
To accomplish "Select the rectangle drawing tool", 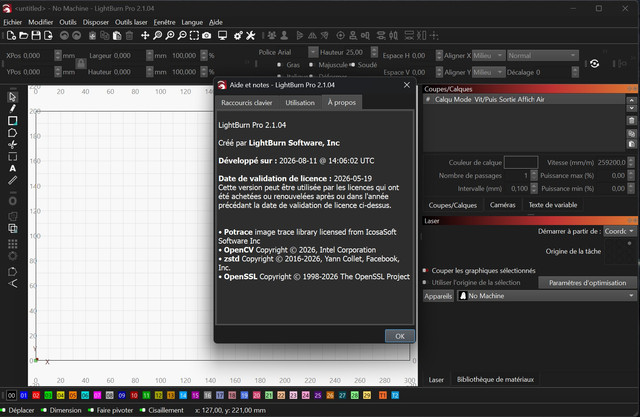I will (13, 121).
